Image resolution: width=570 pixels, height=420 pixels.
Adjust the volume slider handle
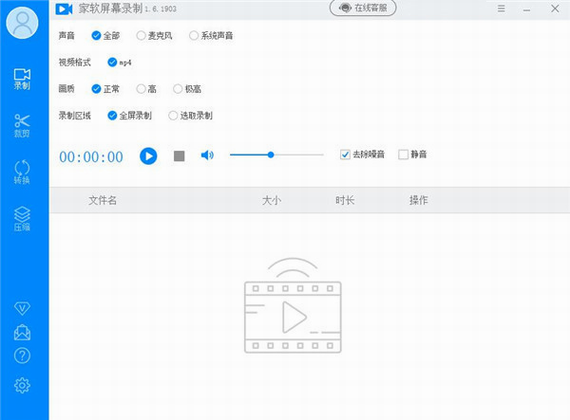click(270, 155)
